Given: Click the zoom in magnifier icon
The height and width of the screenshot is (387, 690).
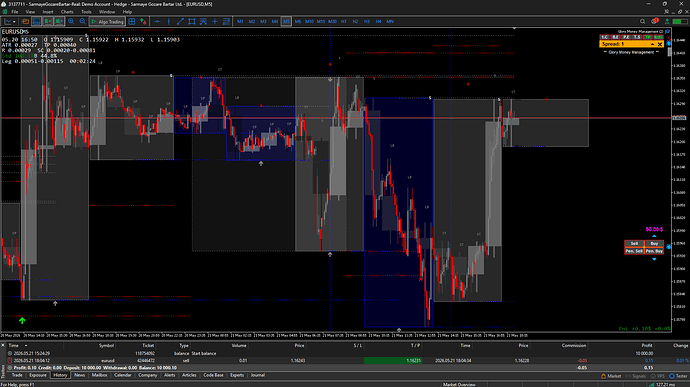Looking at the screenshot, I should (71, 21).
